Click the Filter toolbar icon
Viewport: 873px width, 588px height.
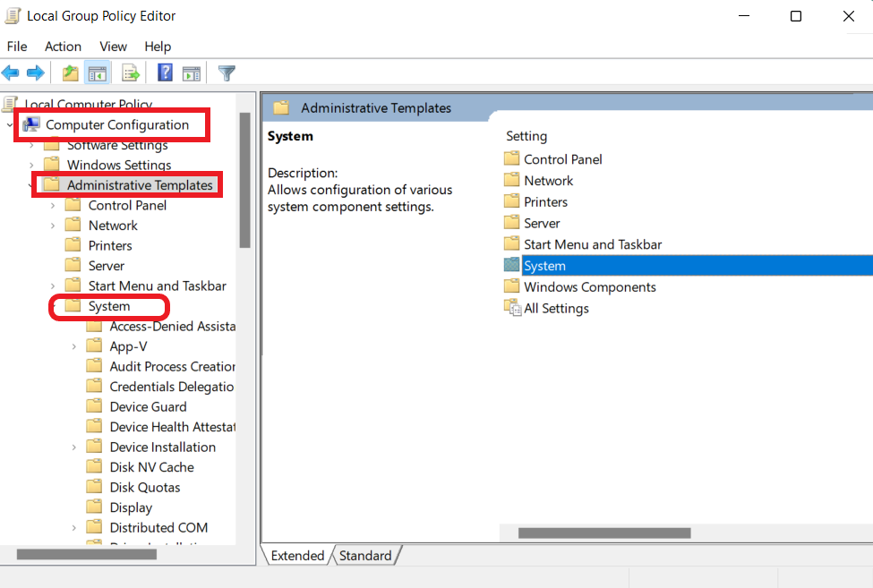[227, 72]
